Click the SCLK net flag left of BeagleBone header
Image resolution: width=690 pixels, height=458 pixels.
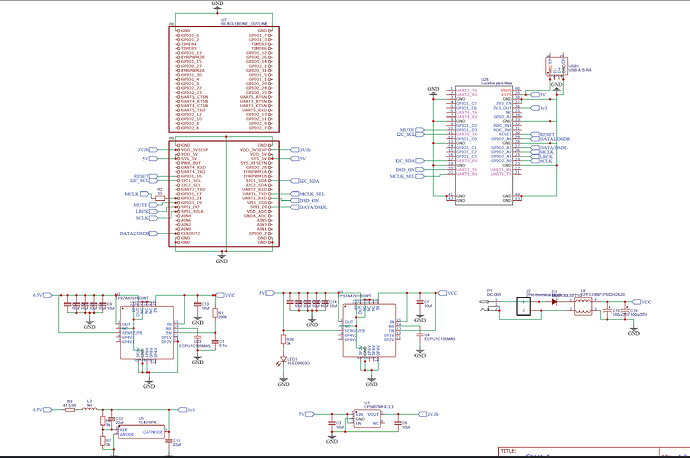tap(153, 218)
